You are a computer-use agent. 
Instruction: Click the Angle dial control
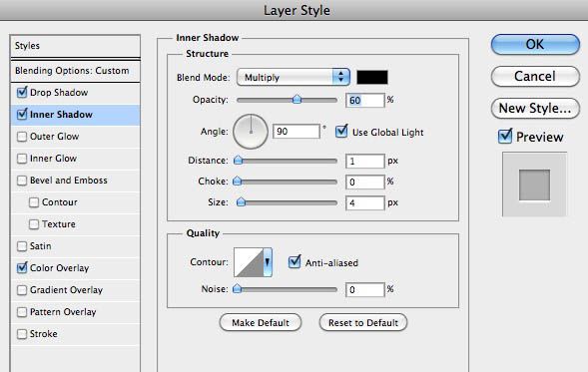click(x=251, y=132)
